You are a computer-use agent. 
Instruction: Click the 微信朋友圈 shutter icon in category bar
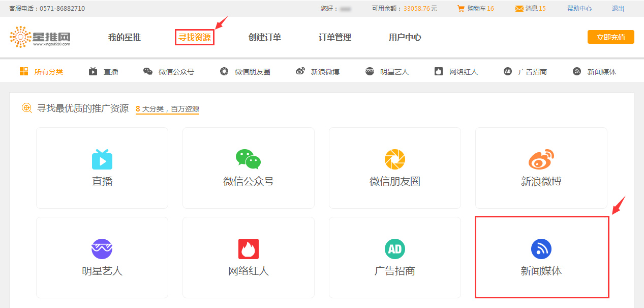tap(224, 71)
